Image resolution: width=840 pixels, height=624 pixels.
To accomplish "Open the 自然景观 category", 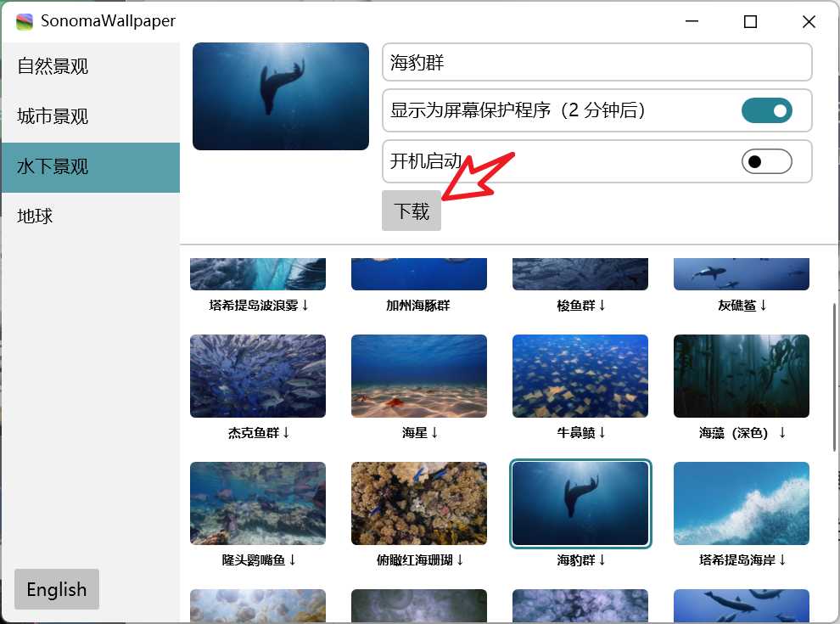I will pos(91,66).
